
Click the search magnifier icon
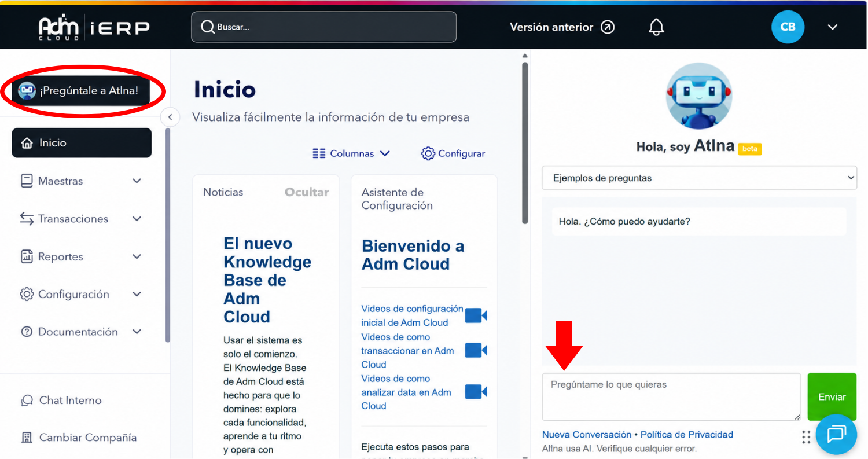[x=207, y=27]
